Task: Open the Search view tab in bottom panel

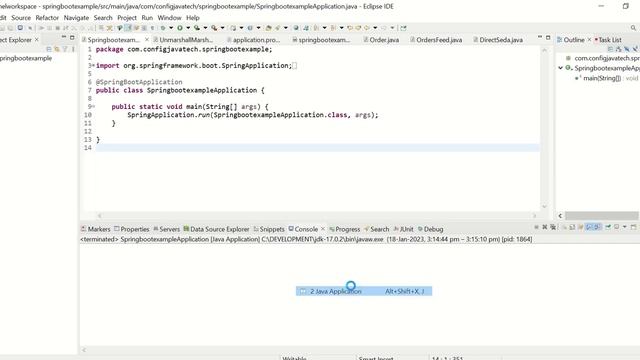Action: click(x=376, y=229)
